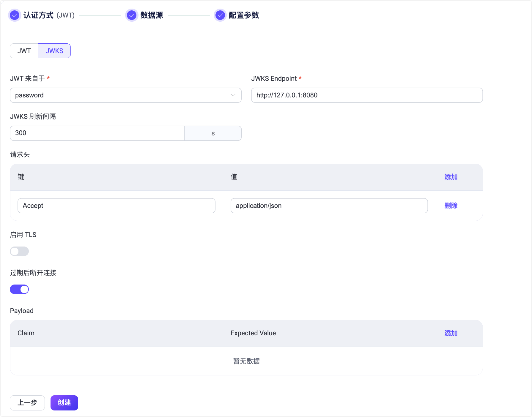
Task: Delete the Accept header row
Action: click(451, 206)
